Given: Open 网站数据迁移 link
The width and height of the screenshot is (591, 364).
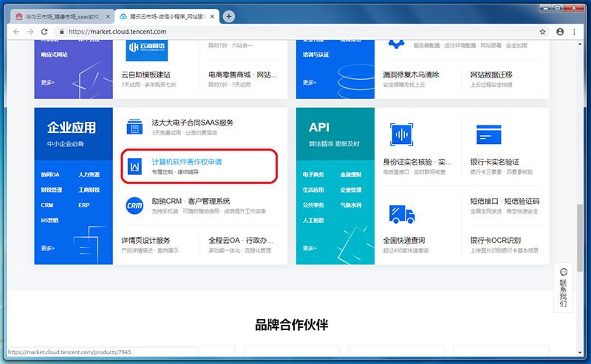Looking at the screenshot, I should [x=491, y=75].
